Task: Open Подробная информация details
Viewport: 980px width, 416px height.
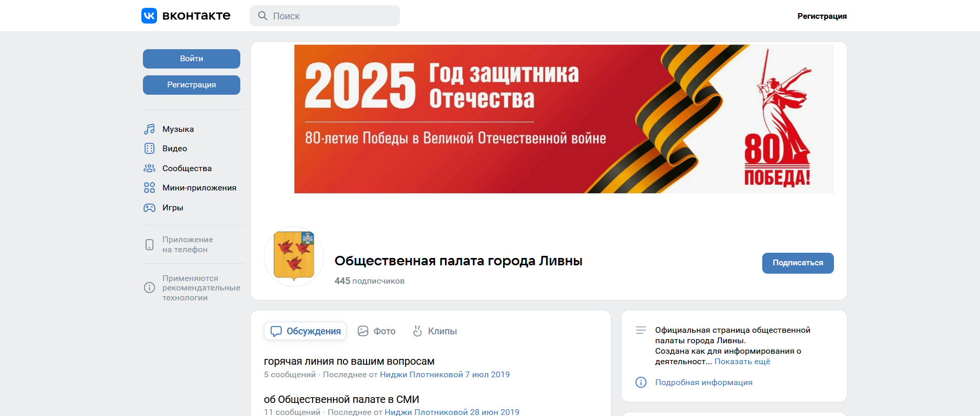Action: pos(704,383)
